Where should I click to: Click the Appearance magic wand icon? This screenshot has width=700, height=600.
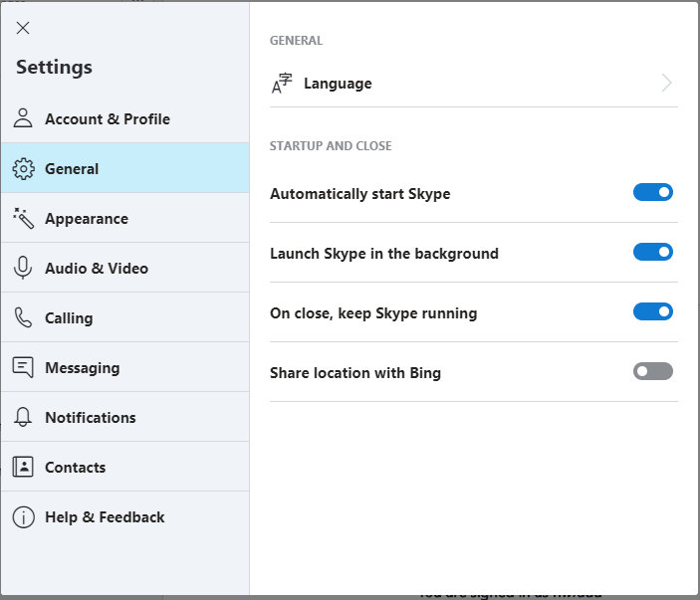(x=23, y=218)
